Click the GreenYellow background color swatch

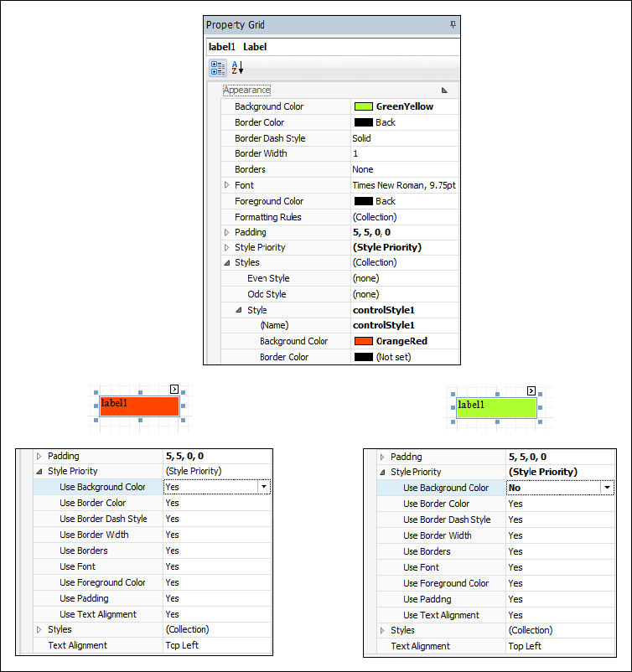pyautogui.click(x=364, y=106)
